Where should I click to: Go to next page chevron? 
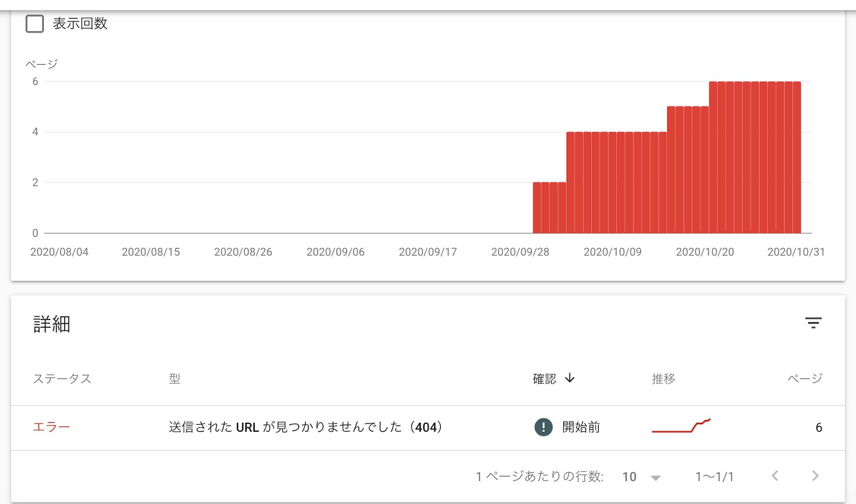tap(815, 476)
